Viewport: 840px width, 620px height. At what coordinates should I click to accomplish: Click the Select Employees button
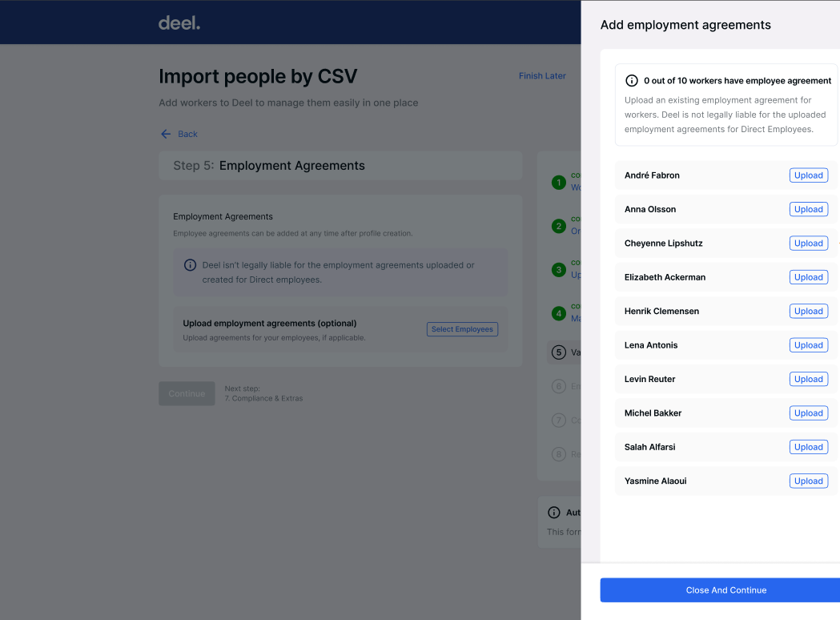[x=462, y=329]
